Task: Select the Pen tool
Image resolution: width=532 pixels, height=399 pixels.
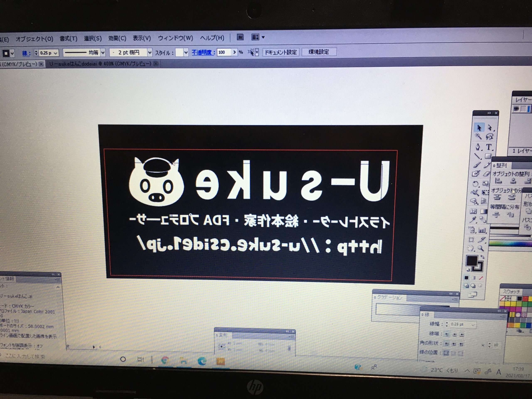Action: click(x=478, y=147)
